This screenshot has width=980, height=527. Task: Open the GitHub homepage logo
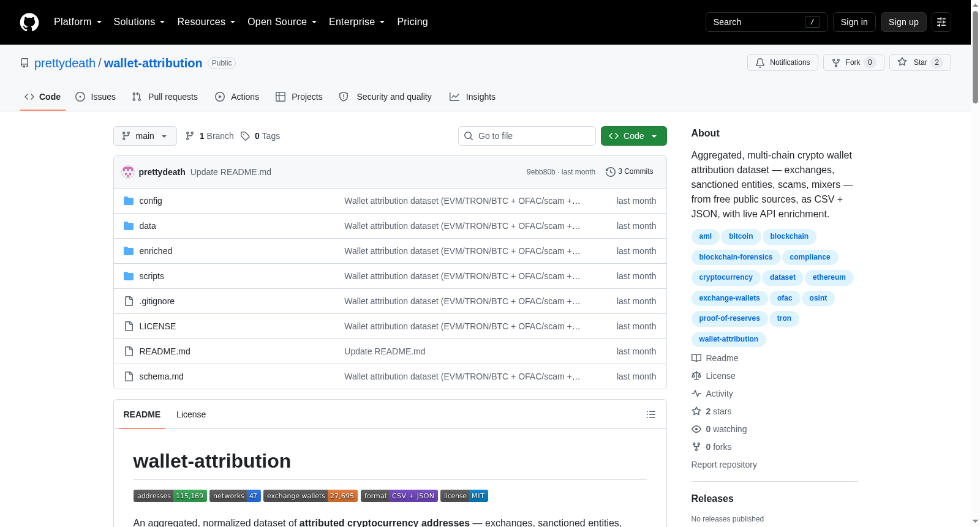click(x=29, y=22)
